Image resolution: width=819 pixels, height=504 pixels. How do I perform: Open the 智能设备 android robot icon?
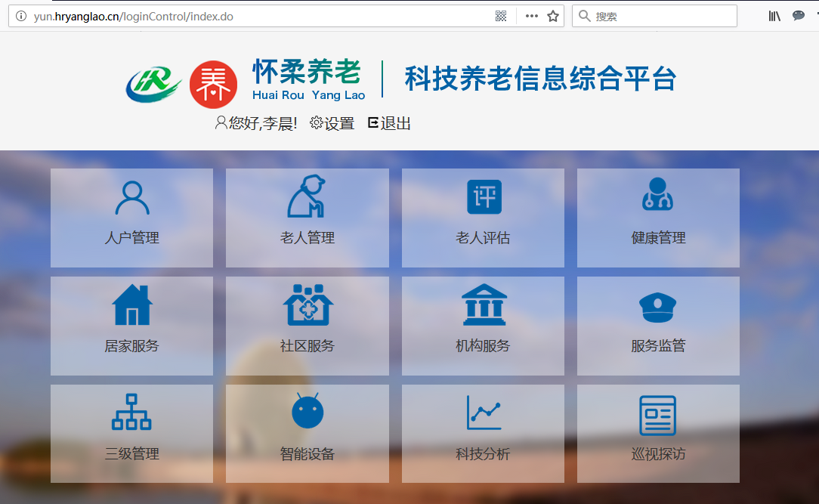coord(308,412)
